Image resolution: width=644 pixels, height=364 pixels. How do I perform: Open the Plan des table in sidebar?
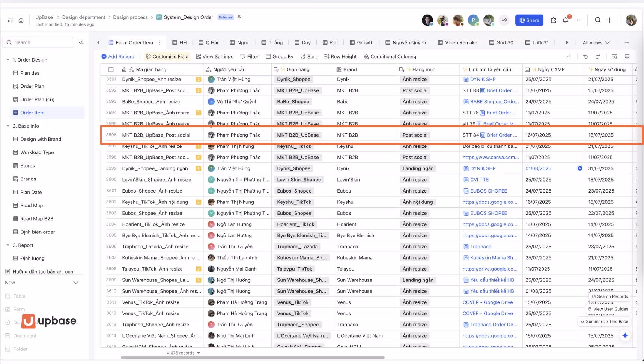(x=30, y=73)
